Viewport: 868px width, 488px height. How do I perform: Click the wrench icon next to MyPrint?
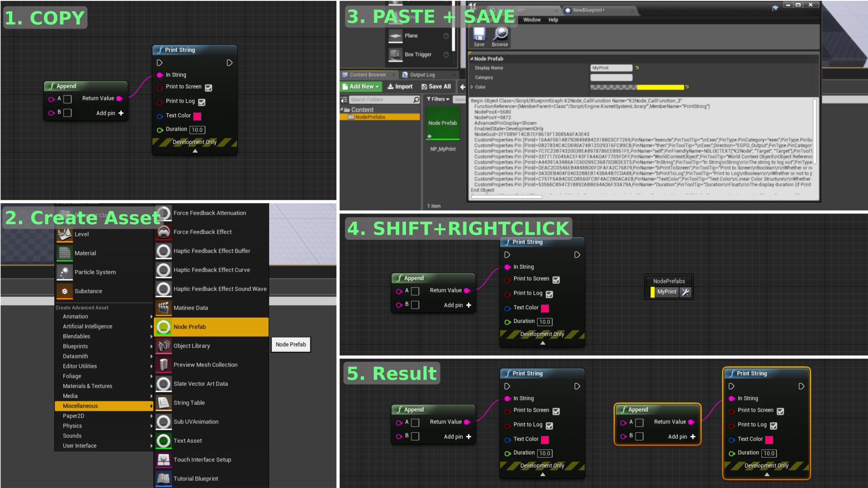[x=685, y=292]
